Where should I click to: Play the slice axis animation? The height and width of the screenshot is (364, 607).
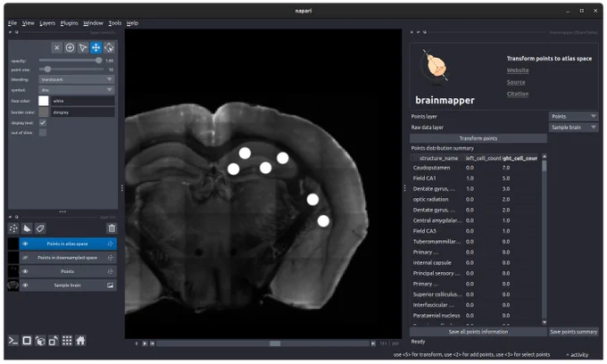point(145,343)
